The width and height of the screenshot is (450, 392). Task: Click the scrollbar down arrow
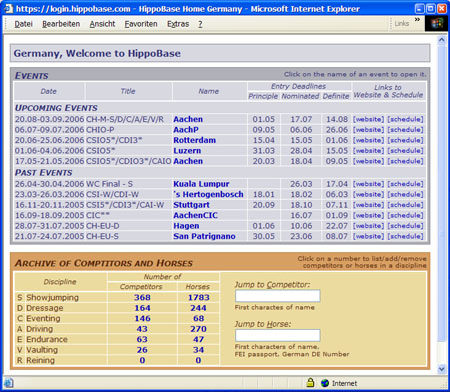(442, 369)
